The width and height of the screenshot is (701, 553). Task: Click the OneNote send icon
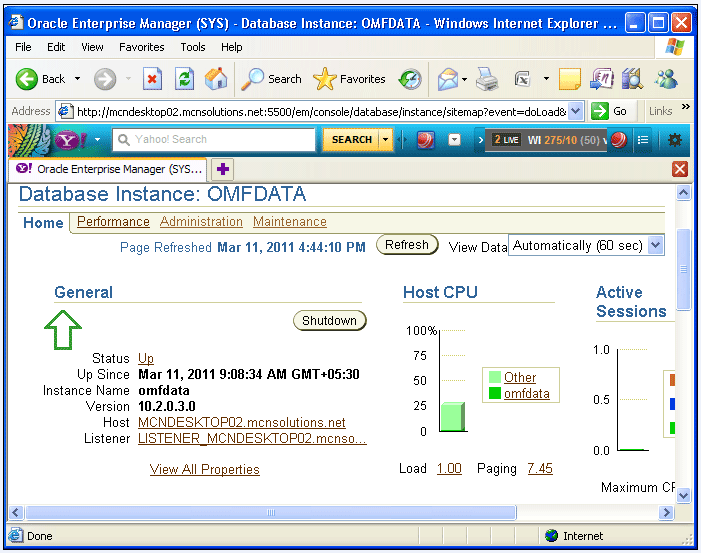[601, 79]
